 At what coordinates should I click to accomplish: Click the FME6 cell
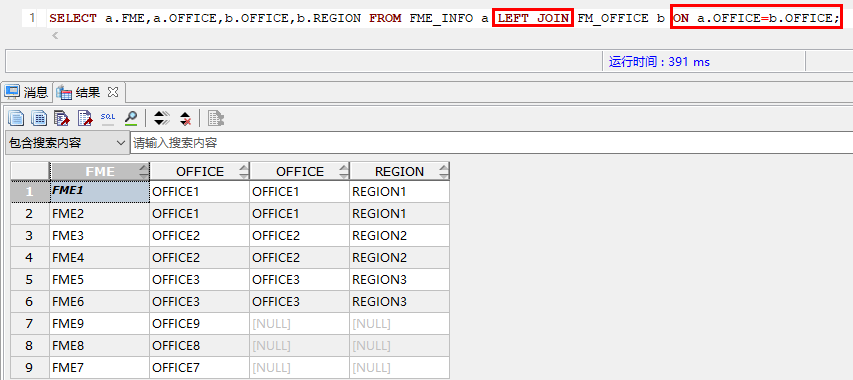pos(100,301)
